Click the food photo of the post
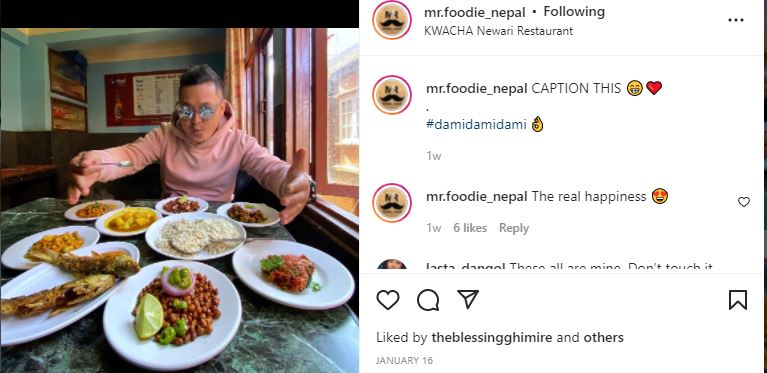The width and height of the screenshot is (767, 373). (x=180, y=200)
